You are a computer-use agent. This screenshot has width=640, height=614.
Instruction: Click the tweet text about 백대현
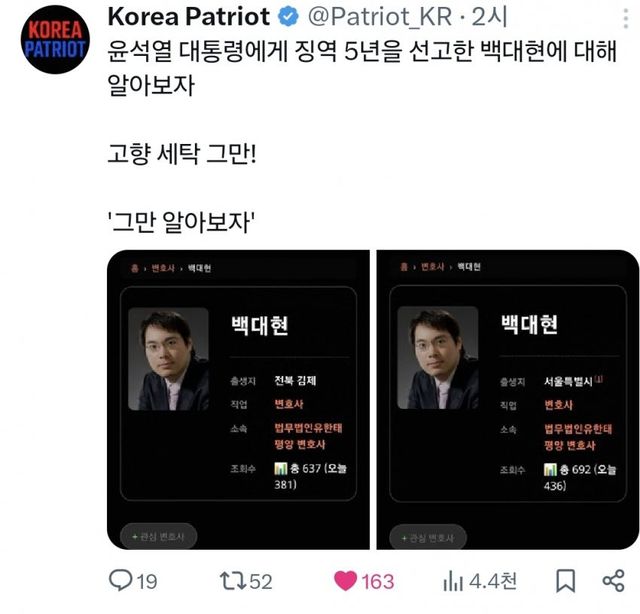click(362, 68)
